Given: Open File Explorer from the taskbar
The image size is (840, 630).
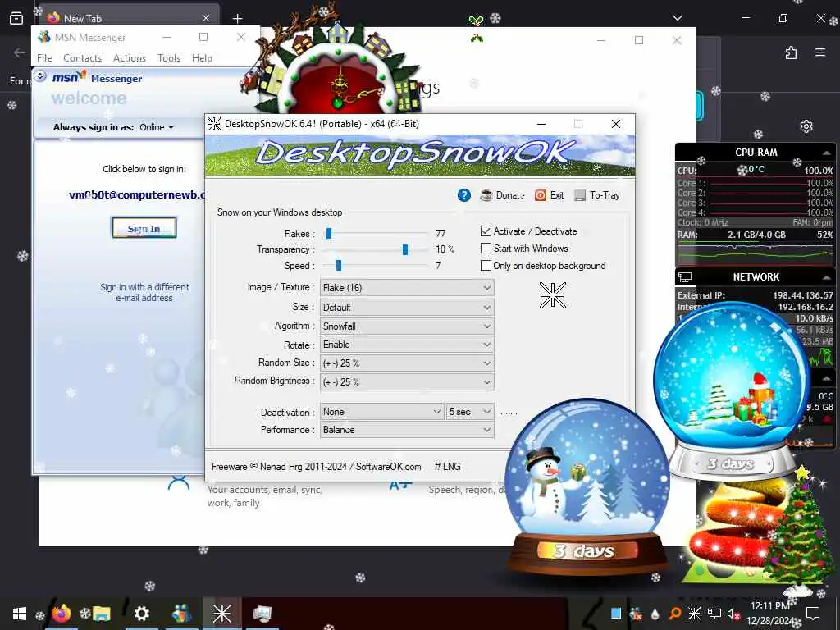Looking at the screenshot, I should pyautogui.click(x=101, y=614).
